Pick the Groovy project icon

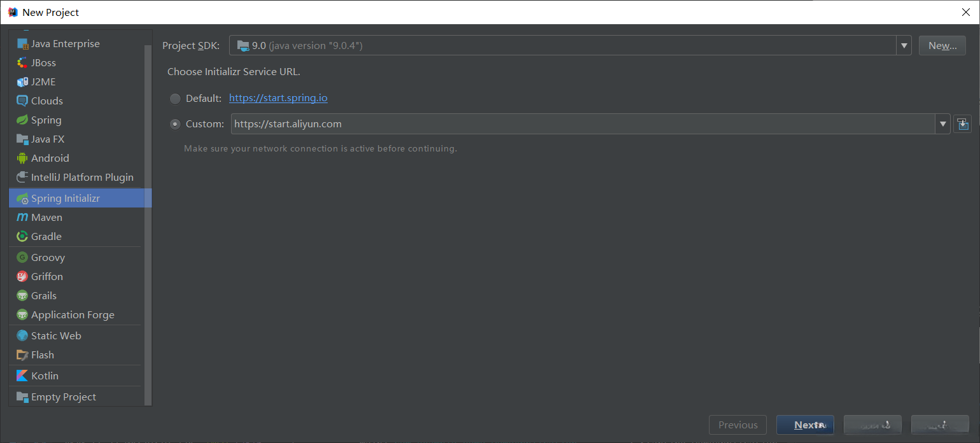[x=23, y=258]
